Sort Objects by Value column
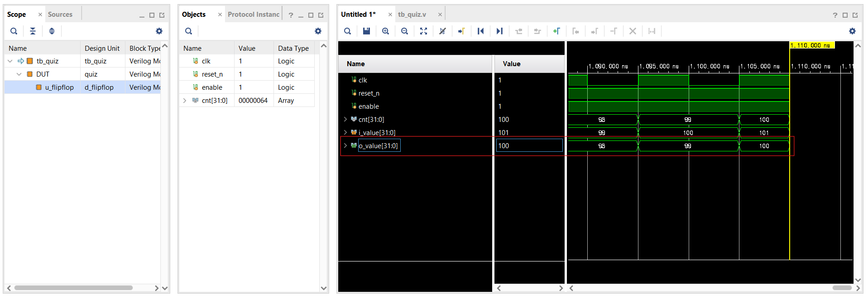Image resolution: width=868 pixels, height=300 pixels. 254,48
